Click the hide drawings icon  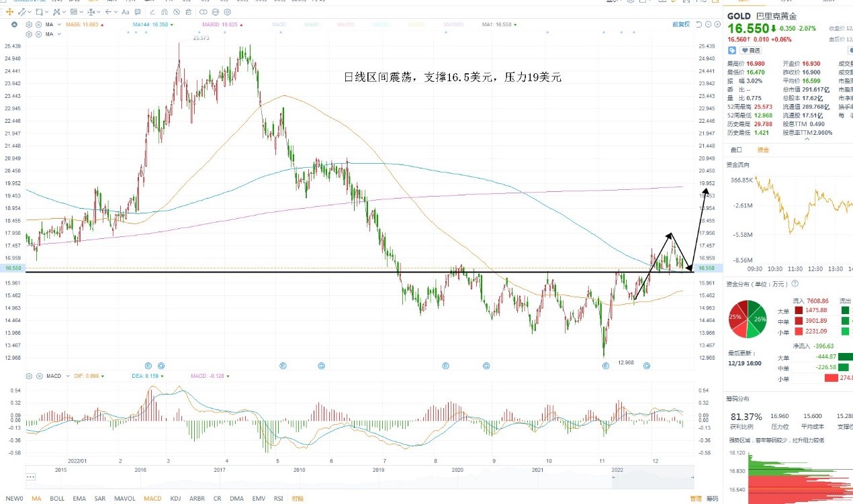(177, 11)
